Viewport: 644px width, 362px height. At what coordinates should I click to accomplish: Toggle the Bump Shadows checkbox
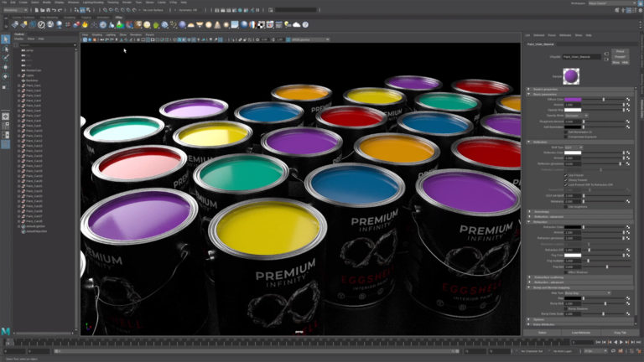(x=565, y=308)
